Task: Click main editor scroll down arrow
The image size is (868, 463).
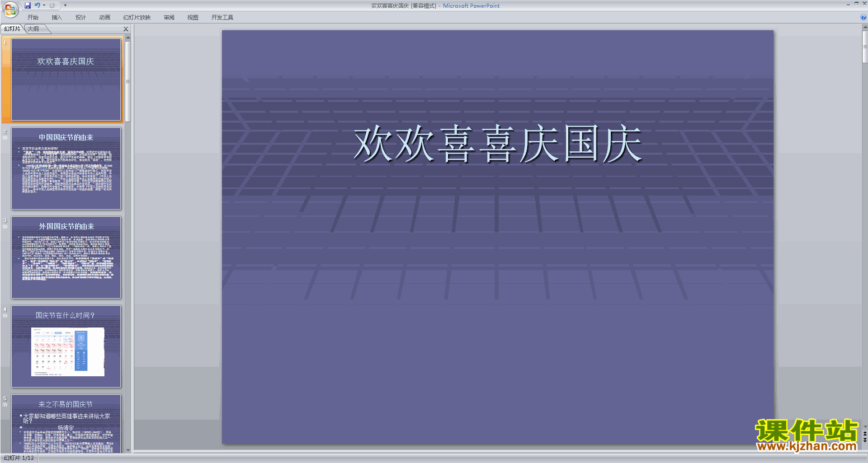Action: click(x=865, y=426)
